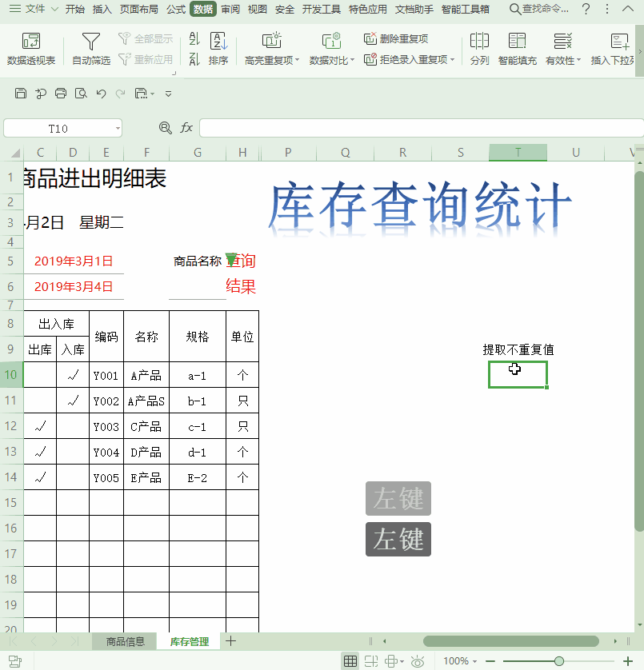Switch to the 插入 ribbon tab
Viewport: 644px width, 670px height.
102,9
